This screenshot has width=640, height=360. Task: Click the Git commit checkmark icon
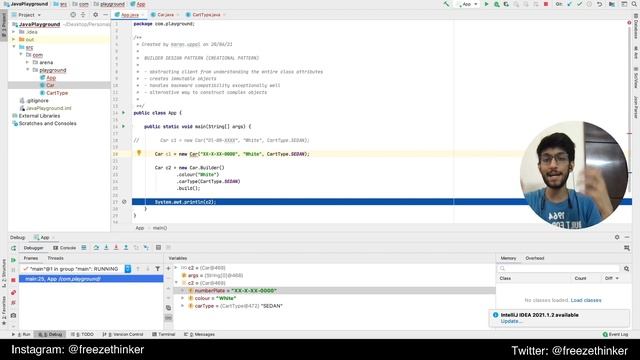(579, 4)
